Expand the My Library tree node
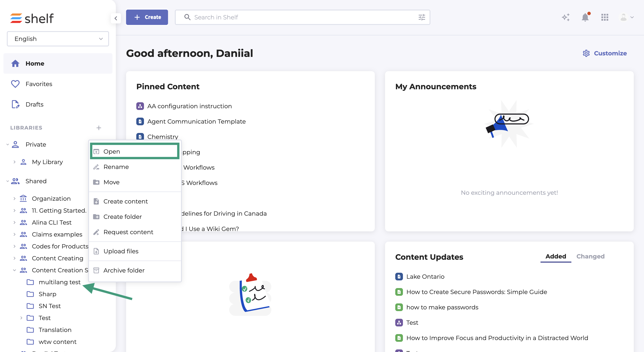The height and width of the screenshot is (352, 644). coord(14,162)
